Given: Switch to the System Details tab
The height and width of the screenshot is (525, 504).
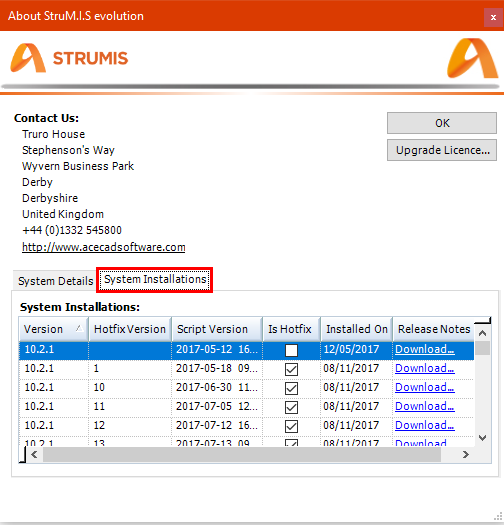Looking at the screenshot, I should click(56, 281).
